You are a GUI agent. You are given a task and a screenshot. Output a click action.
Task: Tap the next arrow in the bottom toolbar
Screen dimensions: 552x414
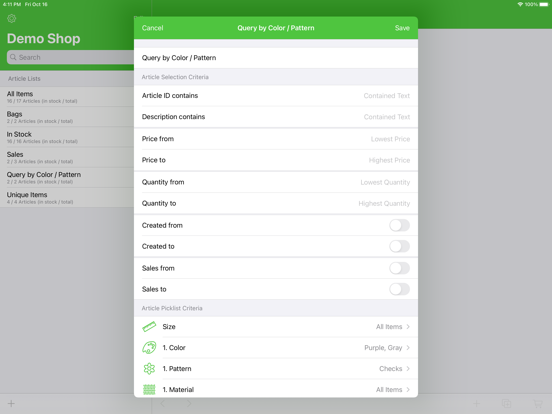coord(189,403)
